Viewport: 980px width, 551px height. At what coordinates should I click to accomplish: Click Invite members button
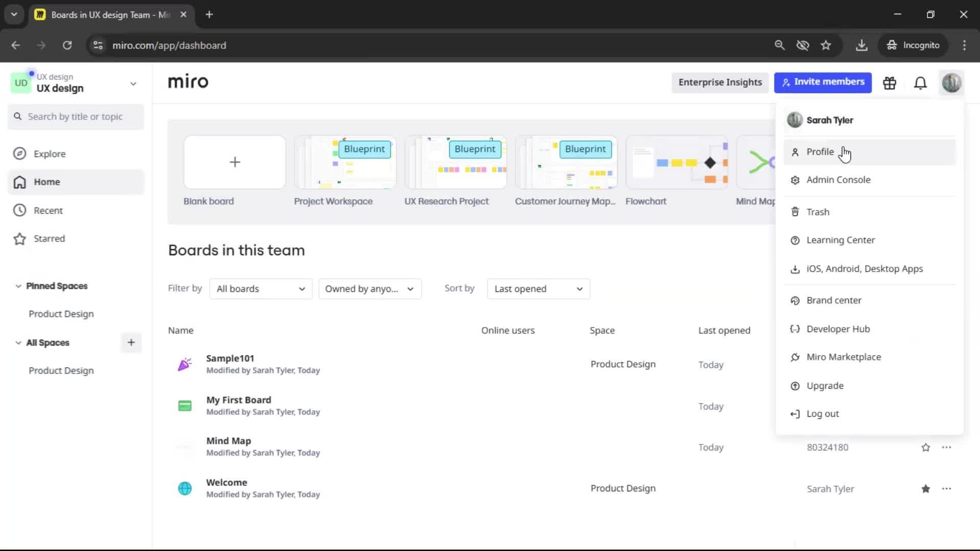pos(823,82)
